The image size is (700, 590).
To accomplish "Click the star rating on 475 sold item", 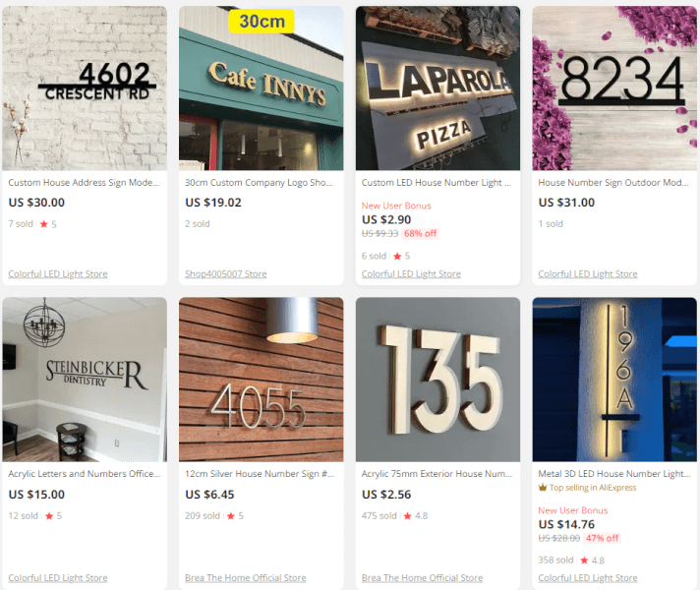I will point(416,516).
